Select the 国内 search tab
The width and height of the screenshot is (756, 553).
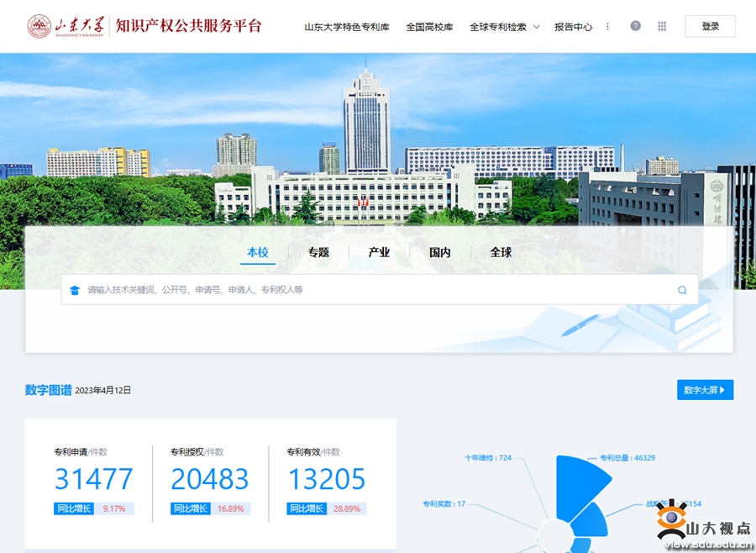(x=440, y=252)
